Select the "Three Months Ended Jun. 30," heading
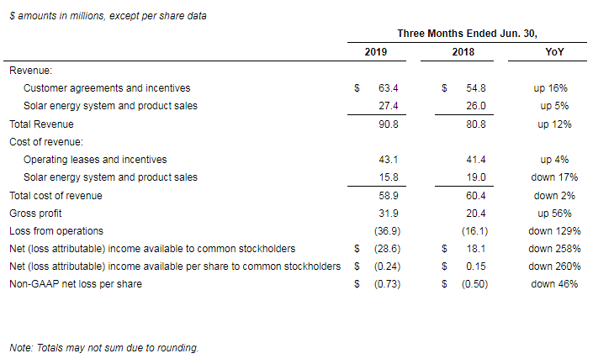The width and height of the screenshot is (593, 364). [466, 34]
